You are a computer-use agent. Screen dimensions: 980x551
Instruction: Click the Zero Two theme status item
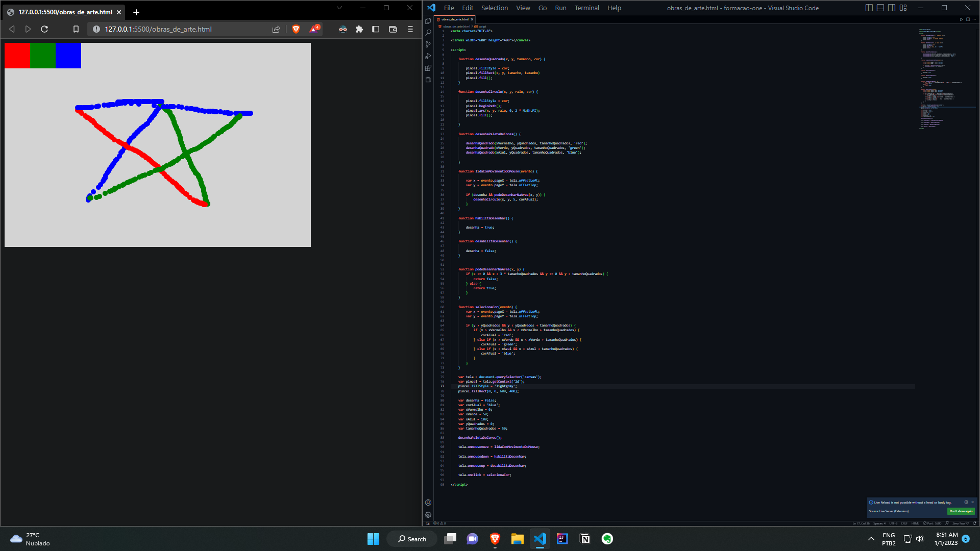(x=960, y=523)
